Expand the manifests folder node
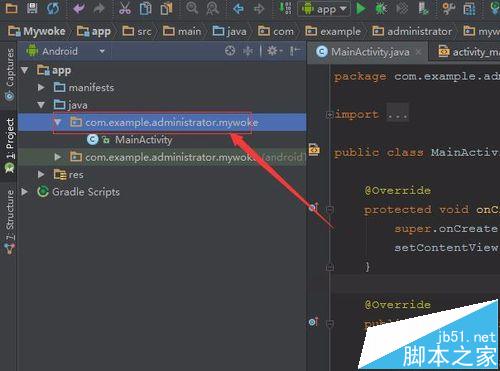The width and height of the screenshot is (500, 371). tap(41, 88)
